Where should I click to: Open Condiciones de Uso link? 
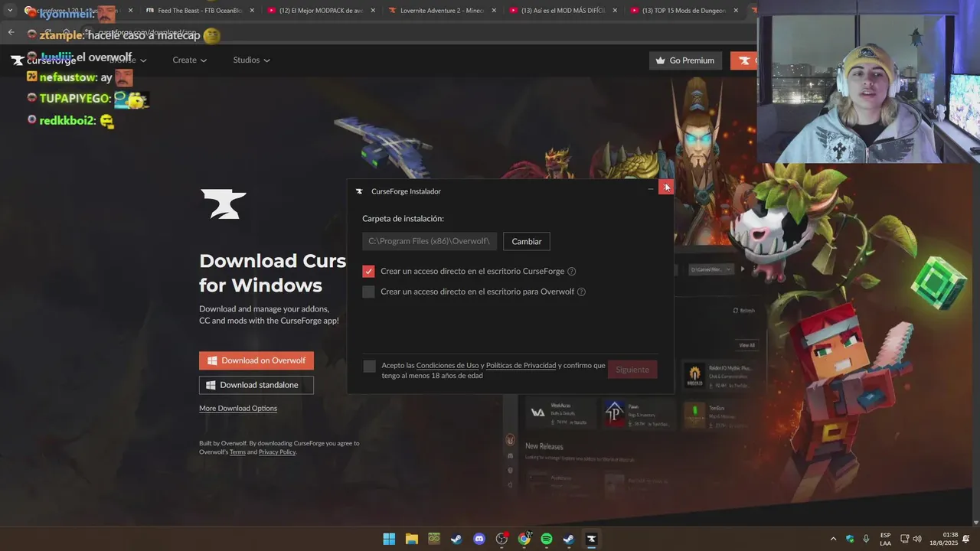click(447, 365)
